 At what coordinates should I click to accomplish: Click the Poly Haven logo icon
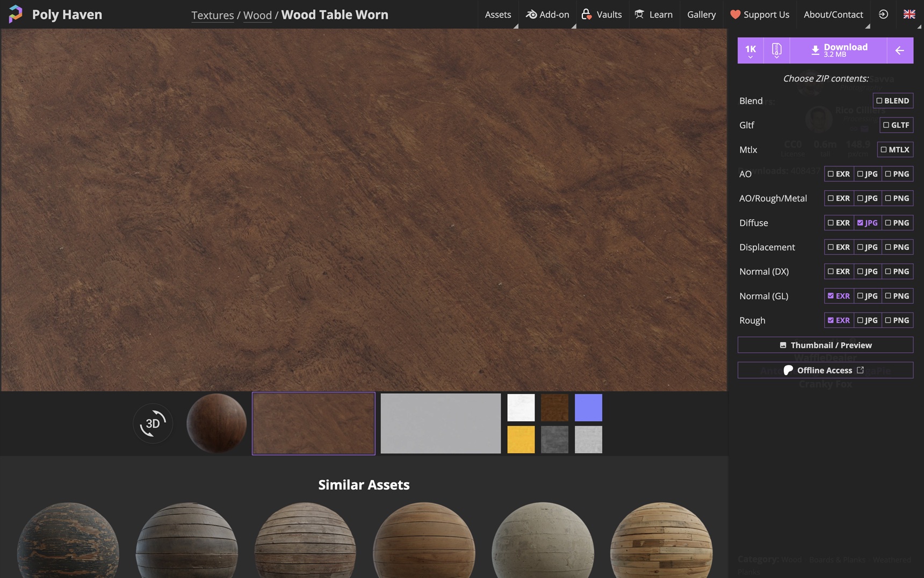16,14
